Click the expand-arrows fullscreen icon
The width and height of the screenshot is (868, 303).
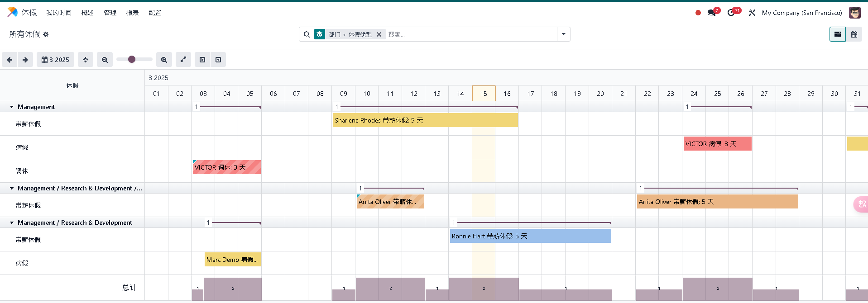point(183,60)
